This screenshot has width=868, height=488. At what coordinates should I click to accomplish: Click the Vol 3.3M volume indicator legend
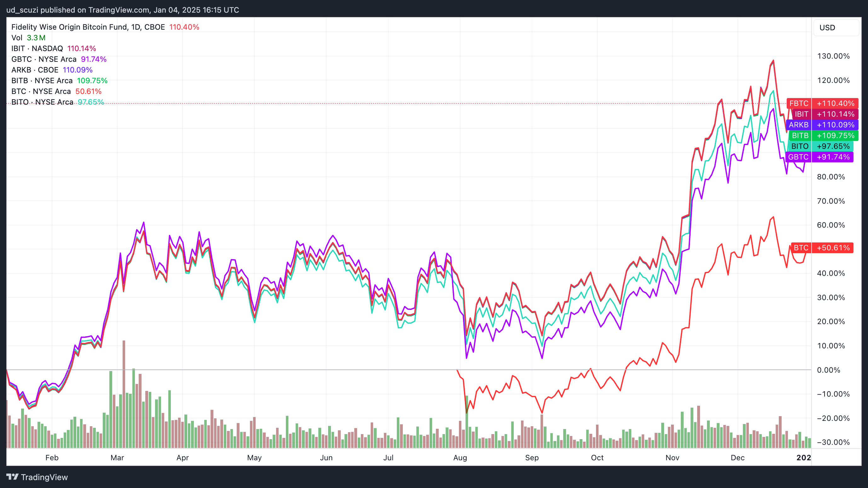[28, 38]
